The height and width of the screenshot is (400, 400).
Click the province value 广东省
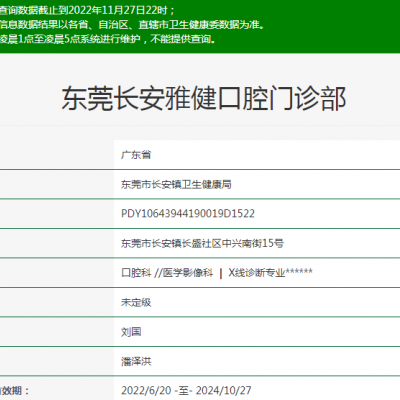136,155
